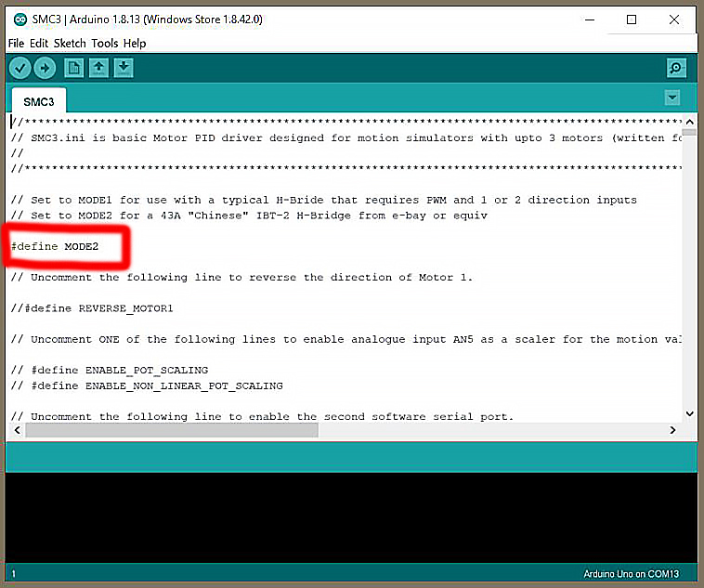
Task: Click the 'reverse the direction of Motor 1' comment
Action: click(x=241, y=278)
